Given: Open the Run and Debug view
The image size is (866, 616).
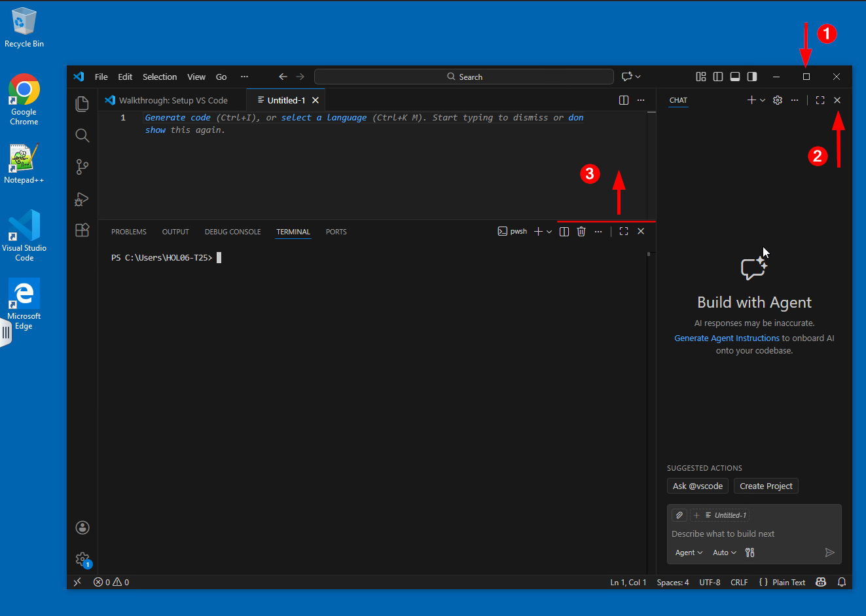Looking at the screenshot, I should pyautogui.click(x=82, y=199).
